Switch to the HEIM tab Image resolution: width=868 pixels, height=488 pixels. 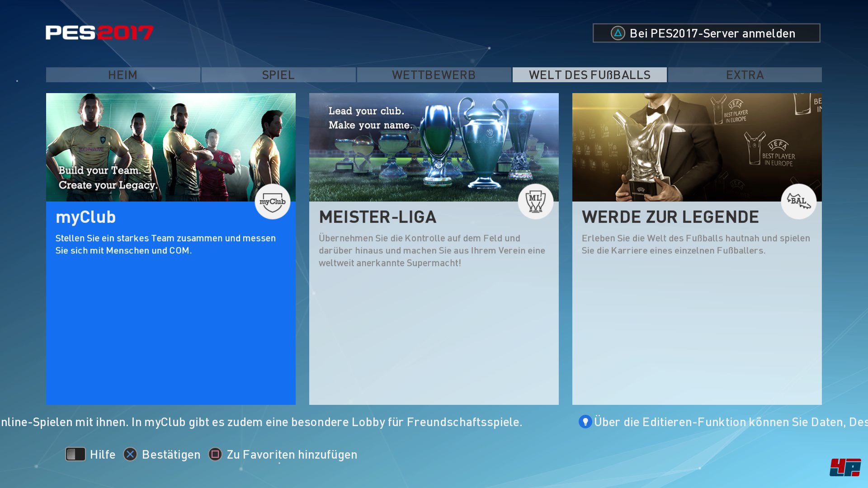[x=123, y=75]
